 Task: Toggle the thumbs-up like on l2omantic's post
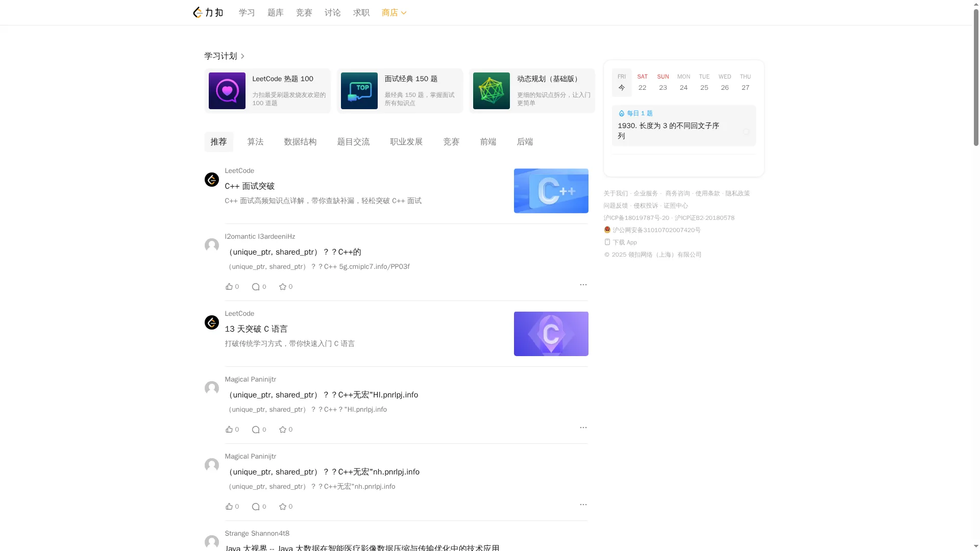229,286
